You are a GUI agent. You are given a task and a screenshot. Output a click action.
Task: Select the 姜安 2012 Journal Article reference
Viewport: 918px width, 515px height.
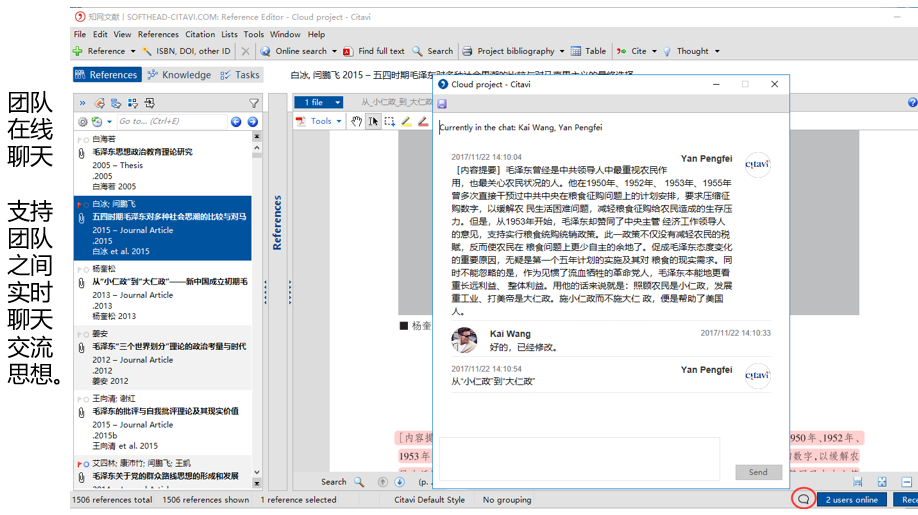point(163,358)
